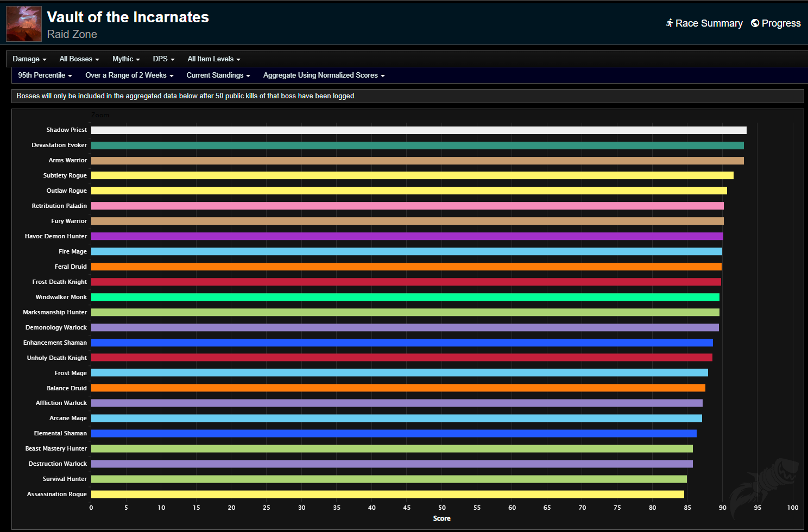Image resolution: width=808 pixels, height=532 pixels.
Task: Click the Race Summary link text
Action: click(x=709, y=23)
